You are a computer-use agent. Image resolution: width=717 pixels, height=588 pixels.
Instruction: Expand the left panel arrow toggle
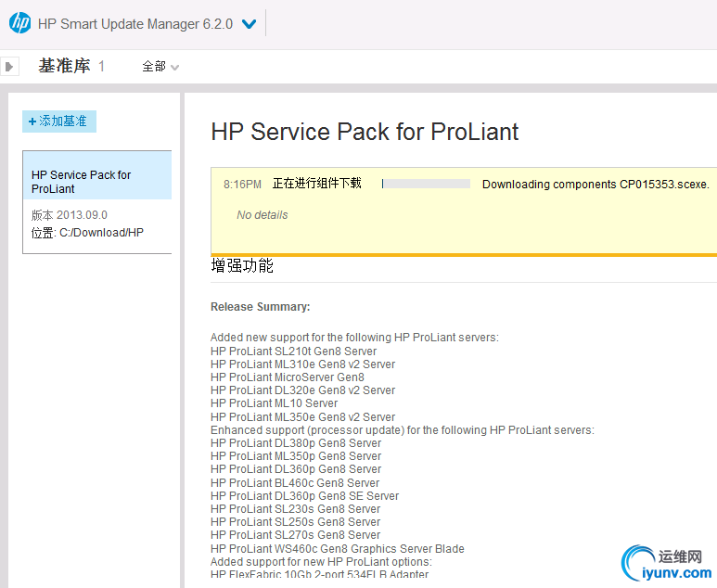click(x=9, y=67)
